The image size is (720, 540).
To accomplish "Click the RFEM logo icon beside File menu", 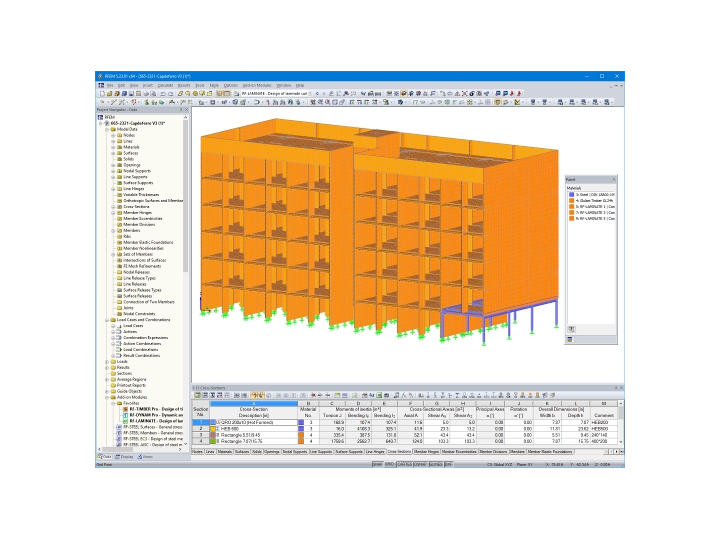I will (101, 85).
